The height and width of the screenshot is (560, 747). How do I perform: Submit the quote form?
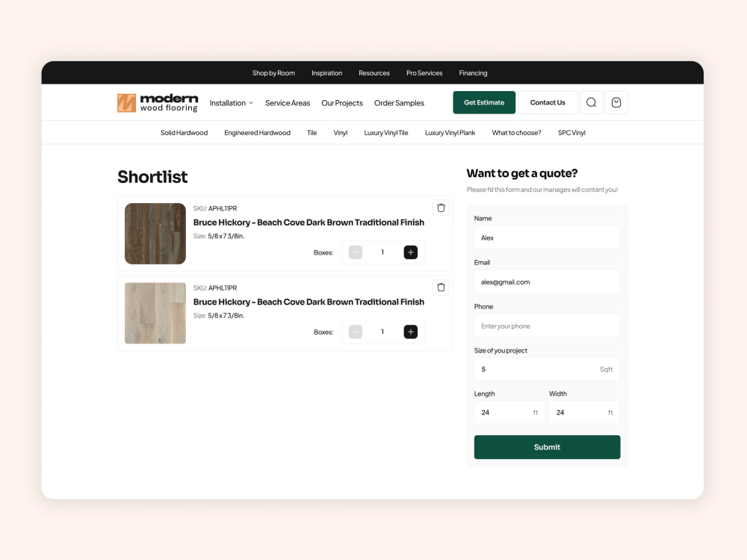pyautogui.click(x=547, y=447)
